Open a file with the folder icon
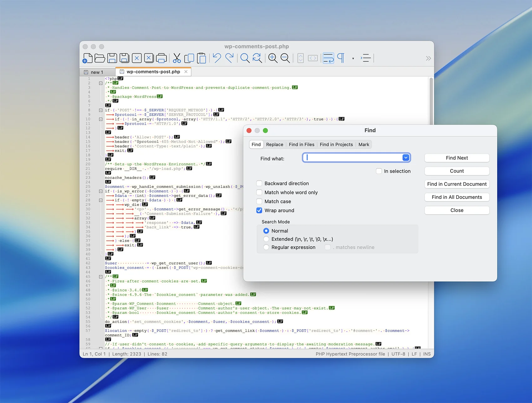Viewport: 532px width, 403px height. point(100,58)
